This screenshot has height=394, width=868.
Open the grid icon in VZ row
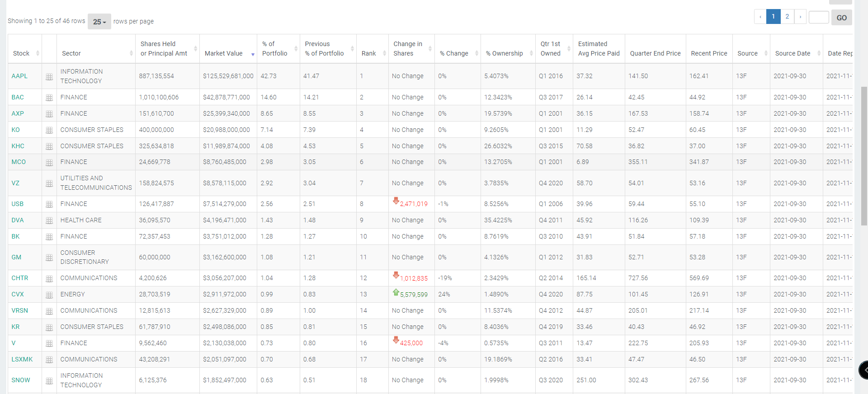49,183
